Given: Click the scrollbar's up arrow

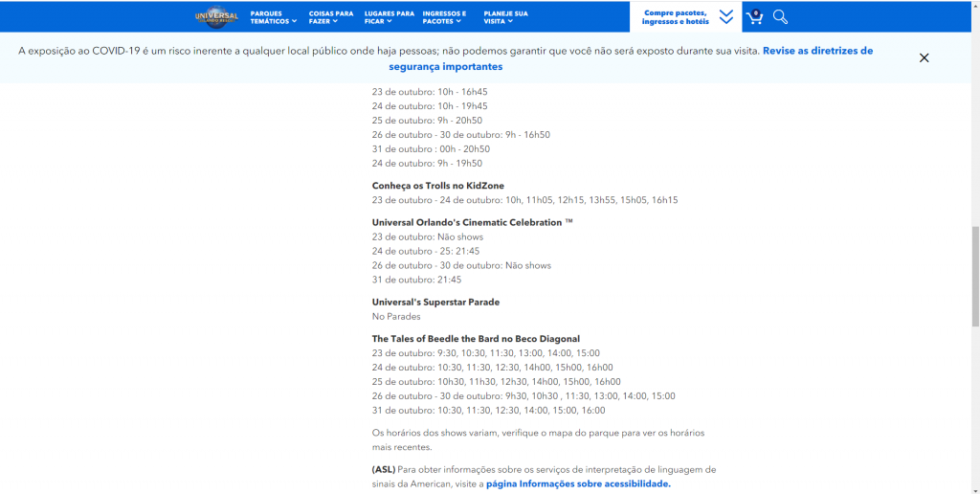Looking at the screenshot, I should point(975,5).
